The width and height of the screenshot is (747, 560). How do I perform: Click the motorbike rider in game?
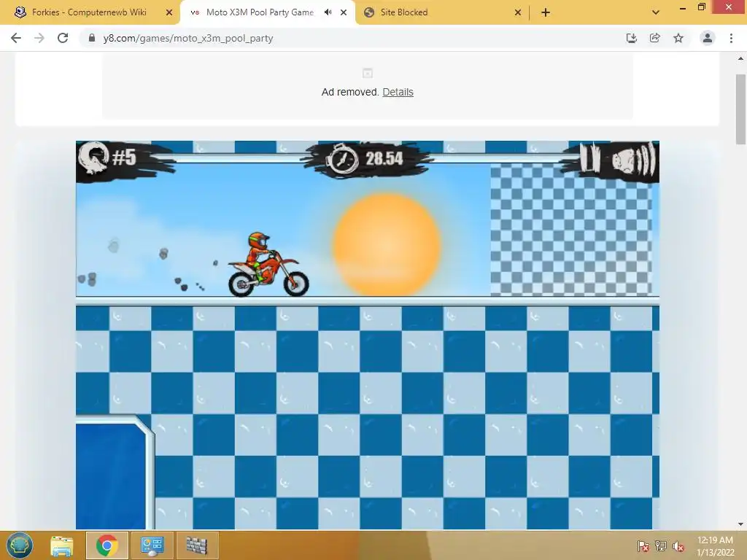point(268,264)
